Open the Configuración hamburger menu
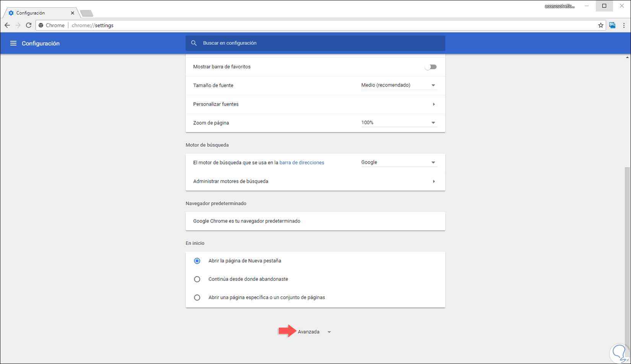The height and width of the screenshot is (364, 631). coord(13,43)
